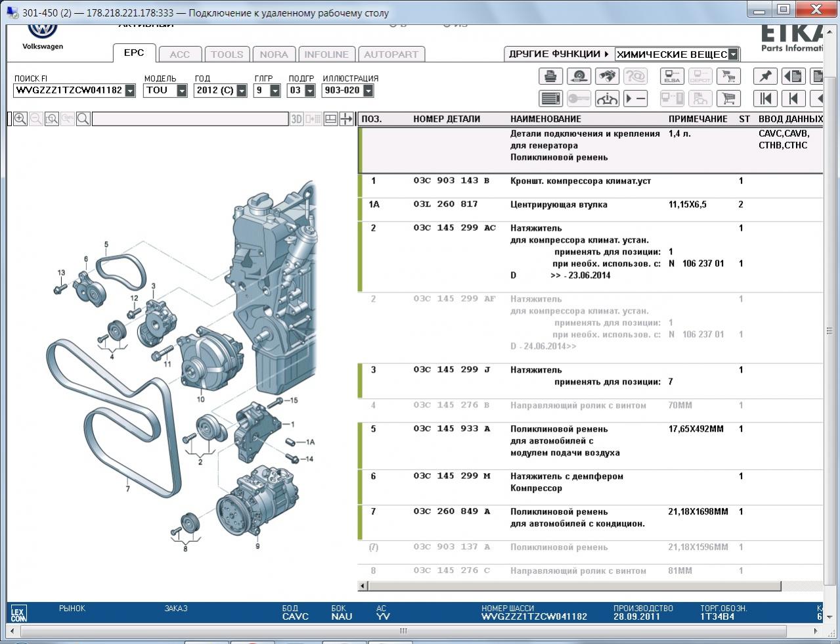Screen dimensions: 840x644
Task: Open the single shopping cart
Action: 728,99
